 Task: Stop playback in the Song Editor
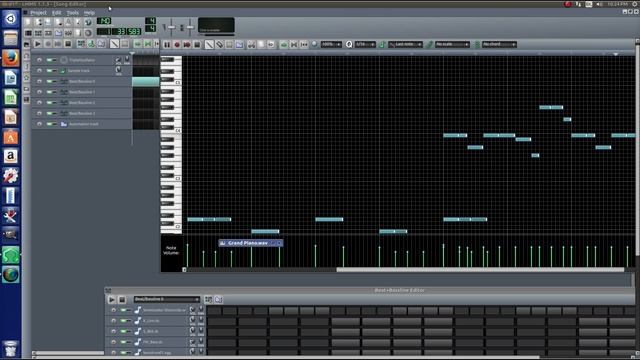[68, 44]
